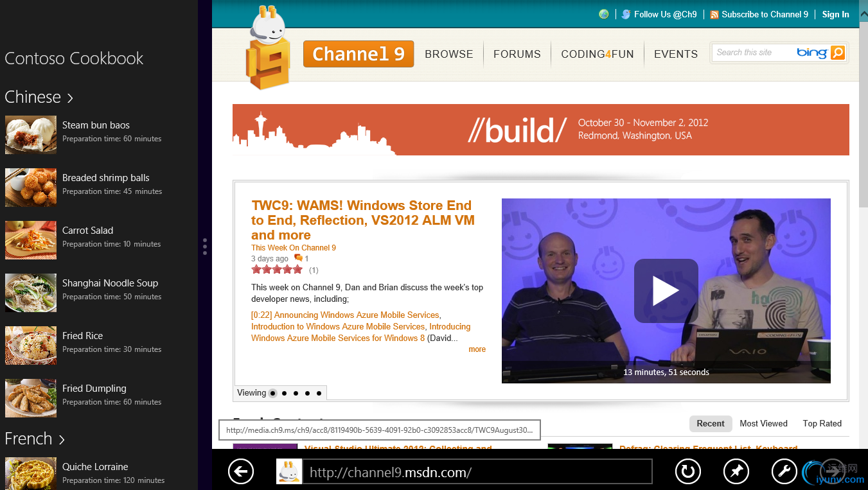The height and width of the screenshot is (490, 868).
Task: Open the Steam bun baos thumbnail
Action: [x=31, y=135]
